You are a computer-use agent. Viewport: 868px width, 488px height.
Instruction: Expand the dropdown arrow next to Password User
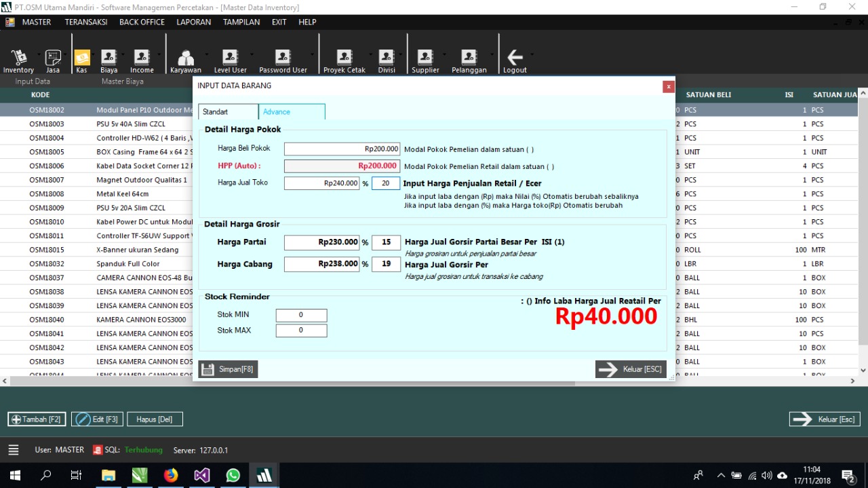click(x=312, y=54)
